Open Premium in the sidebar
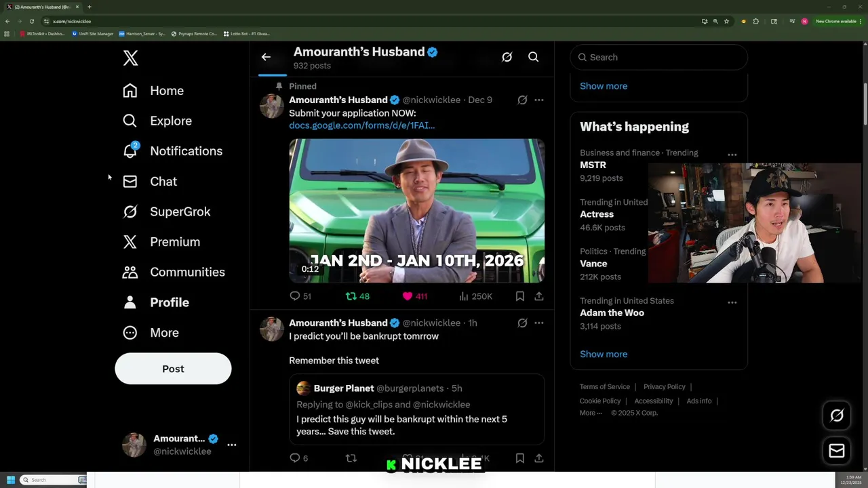 [x=161, y=242]
